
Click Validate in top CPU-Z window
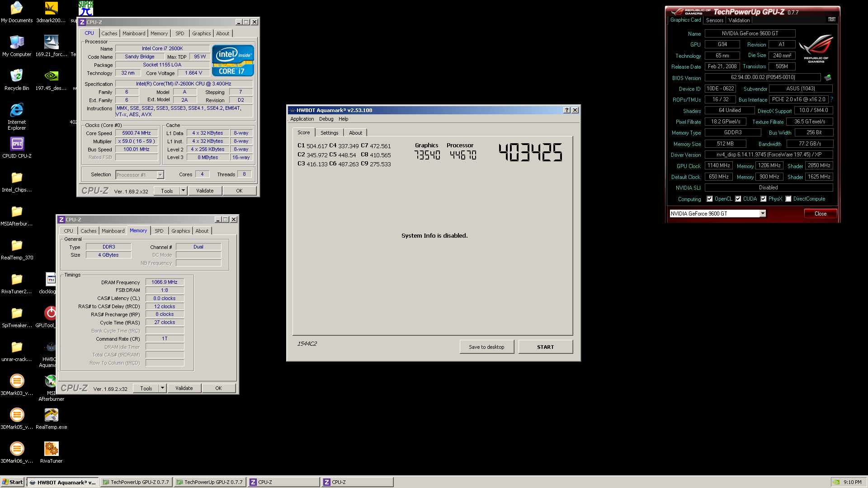pos(205,191)
